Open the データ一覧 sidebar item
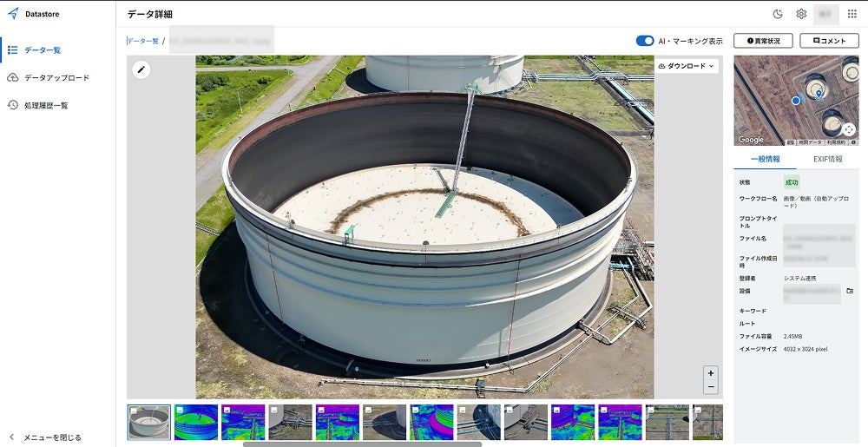868x447 pixels. (x=57, y=49)
